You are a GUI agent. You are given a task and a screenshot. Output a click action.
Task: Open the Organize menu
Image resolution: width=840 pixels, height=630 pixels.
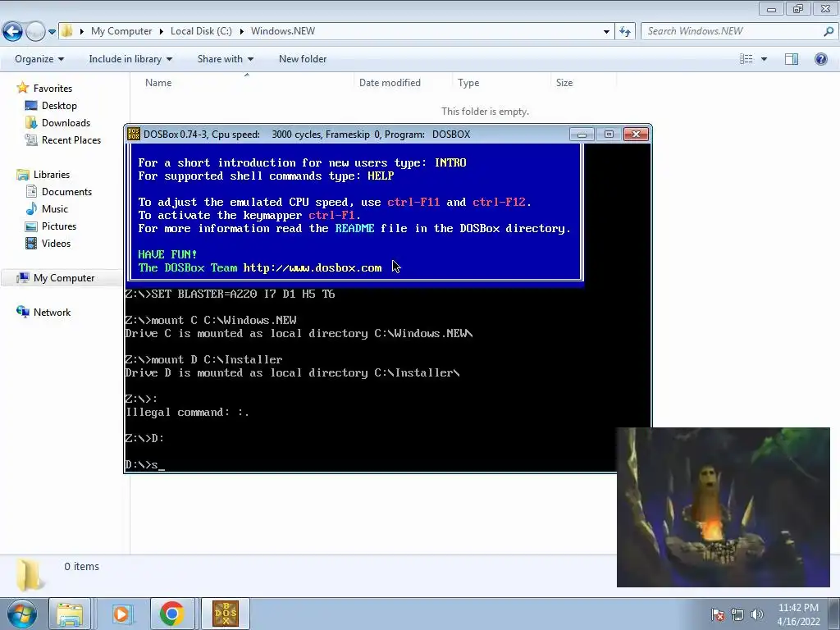point(39,59)
